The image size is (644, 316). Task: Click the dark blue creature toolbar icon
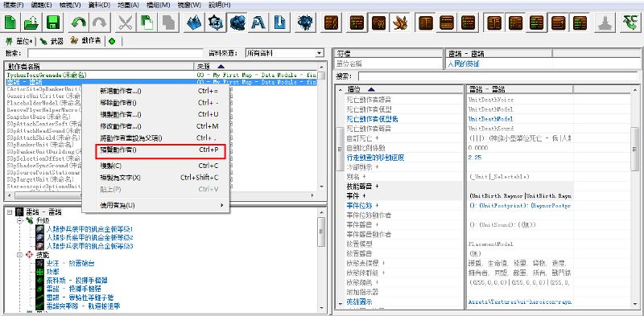click(305, 22)
